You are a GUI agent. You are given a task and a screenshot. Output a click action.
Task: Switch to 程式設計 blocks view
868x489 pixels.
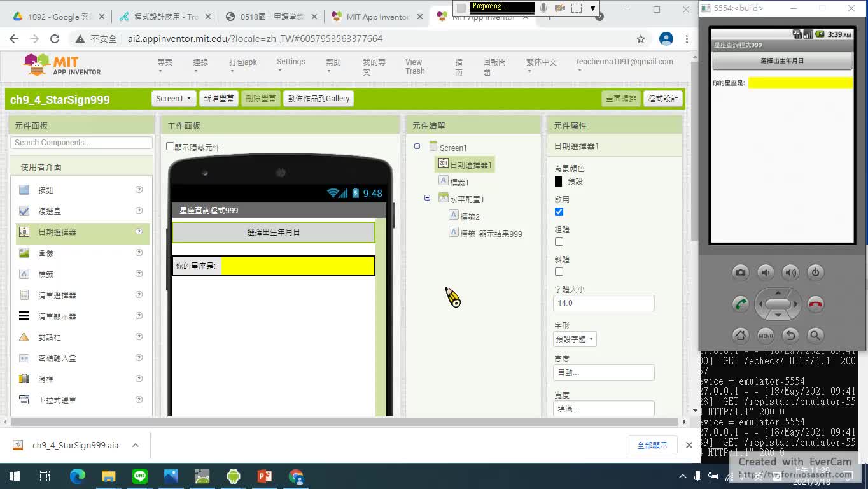tap(662, 99)
